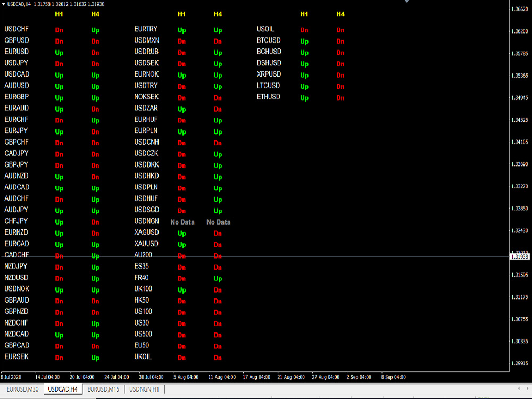Viewport: 532px width, 399px height.
Task: Click the current price label 1.31938
Action: click(520, 256)
